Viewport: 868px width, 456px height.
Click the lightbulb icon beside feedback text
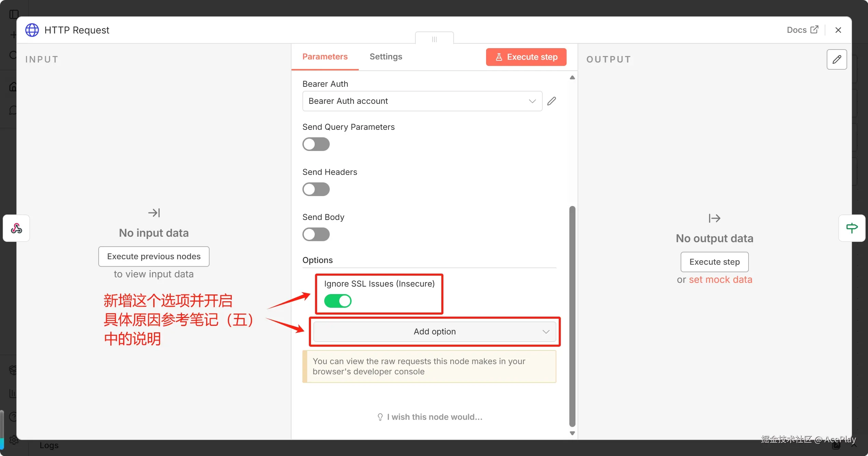point(380,417)
